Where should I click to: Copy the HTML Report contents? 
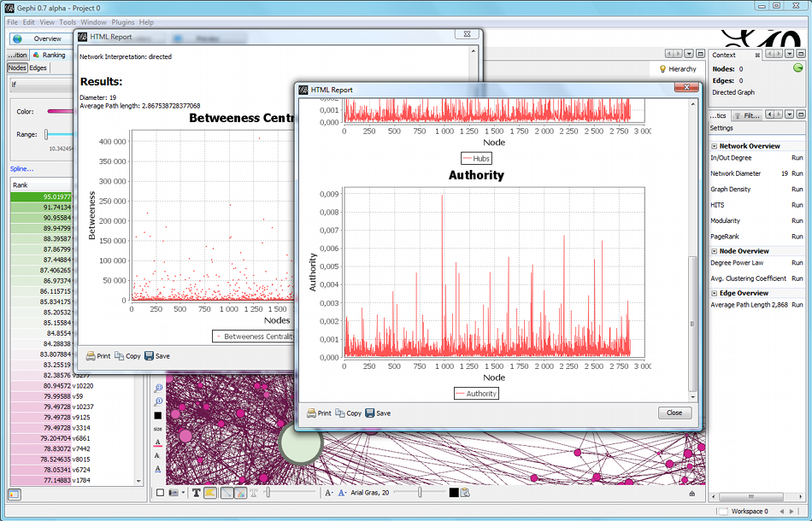point(347,413)
